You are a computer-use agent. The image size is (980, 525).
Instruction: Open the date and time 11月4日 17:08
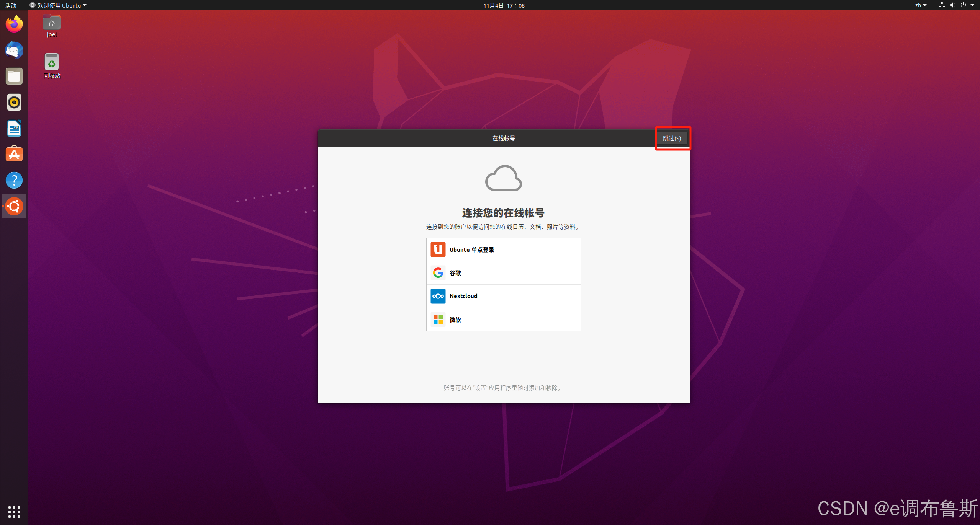504,5
